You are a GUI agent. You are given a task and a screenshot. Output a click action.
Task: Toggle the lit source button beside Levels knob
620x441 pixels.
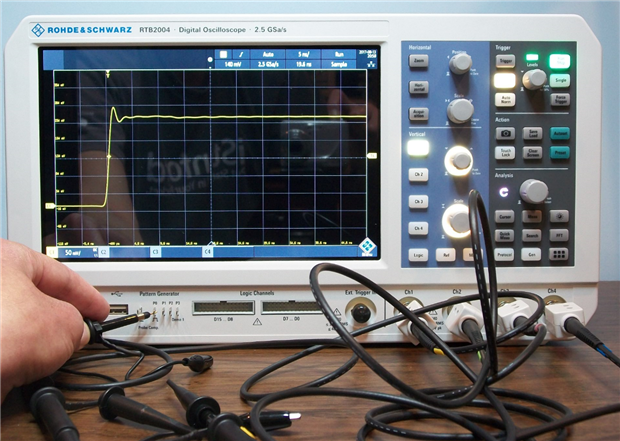[x=505, y=81]
